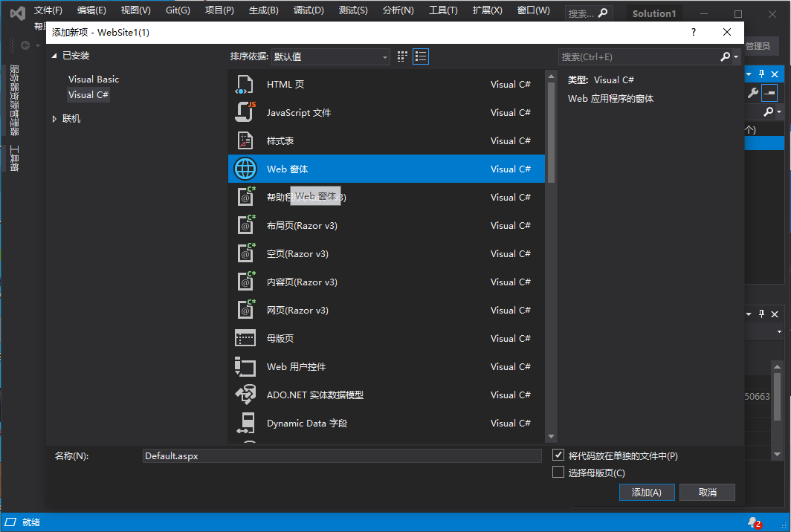Click the dialog help question mark
The height and width of the screenshot is (532, 791).
[x=694, y=32]
